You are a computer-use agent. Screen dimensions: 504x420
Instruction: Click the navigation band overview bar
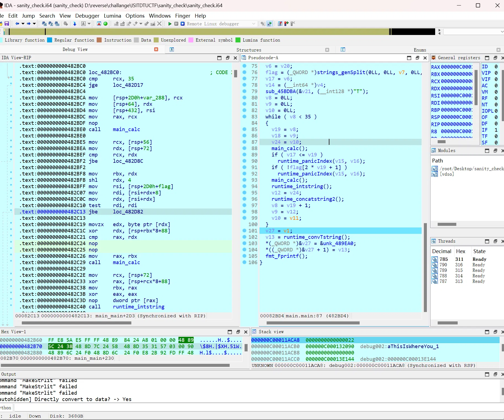click(x=219, y=32)
